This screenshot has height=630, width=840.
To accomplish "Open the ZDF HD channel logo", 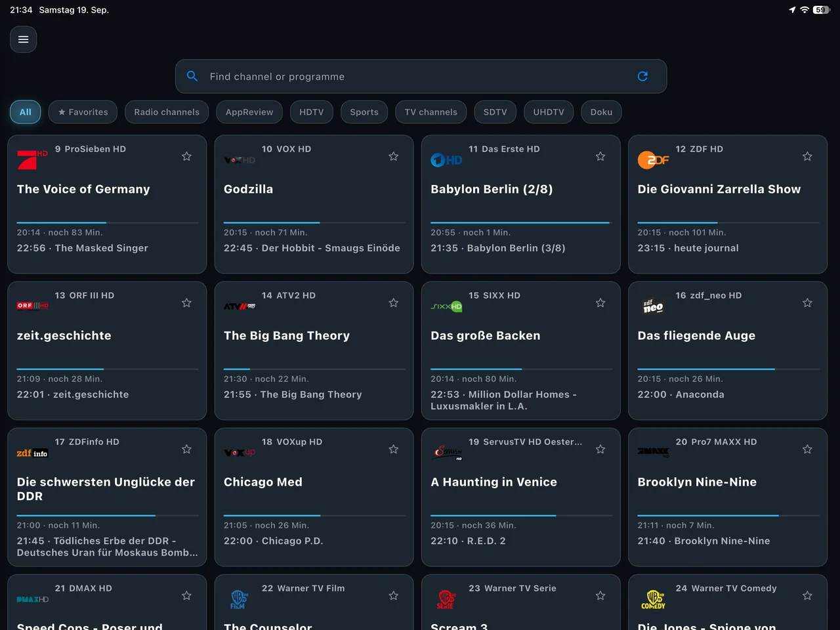I will (x=653, y=159).
